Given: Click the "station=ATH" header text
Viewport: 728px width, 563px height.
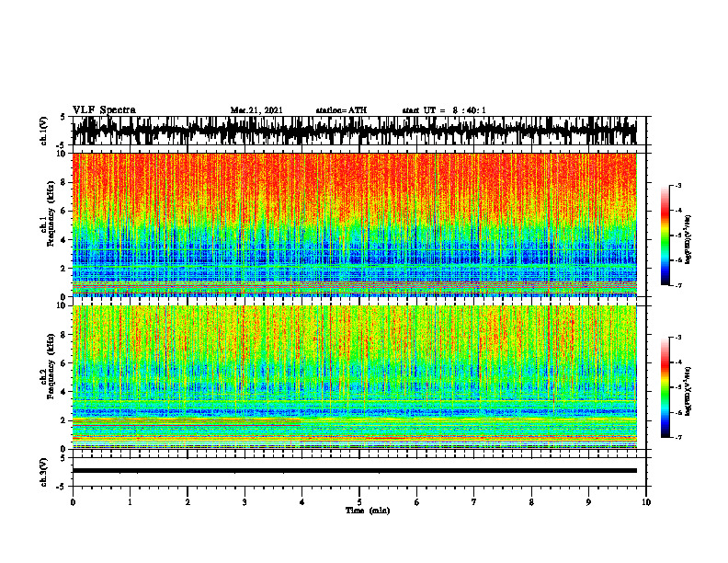Looking at the screenshot, I should tap(341, 110).
